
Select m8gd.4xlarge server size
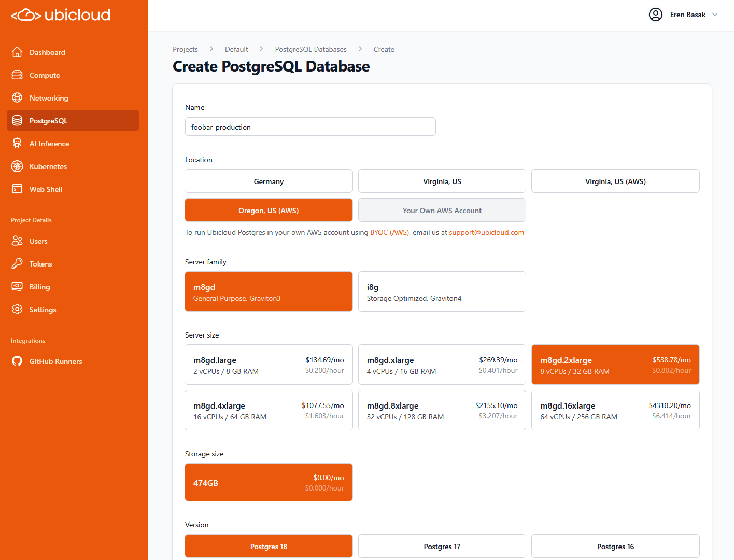click(269, 410)
